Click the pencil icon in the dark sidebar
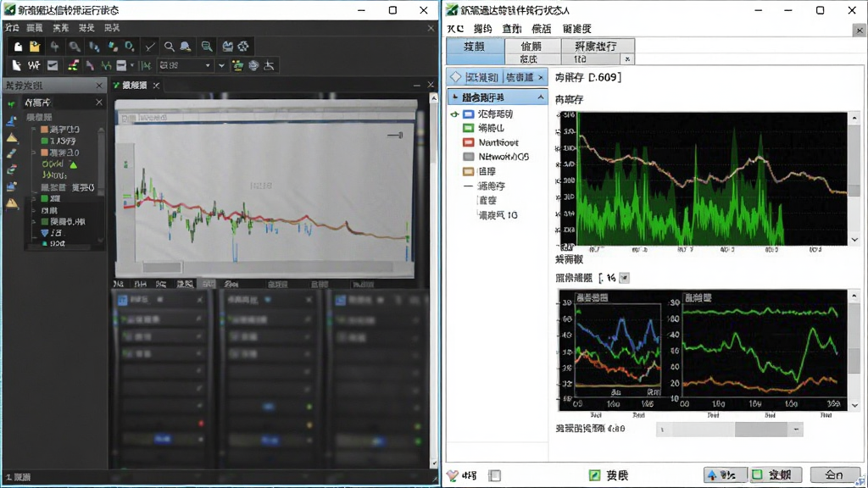The width and height of the screenshot is (868, 488). 12,154
